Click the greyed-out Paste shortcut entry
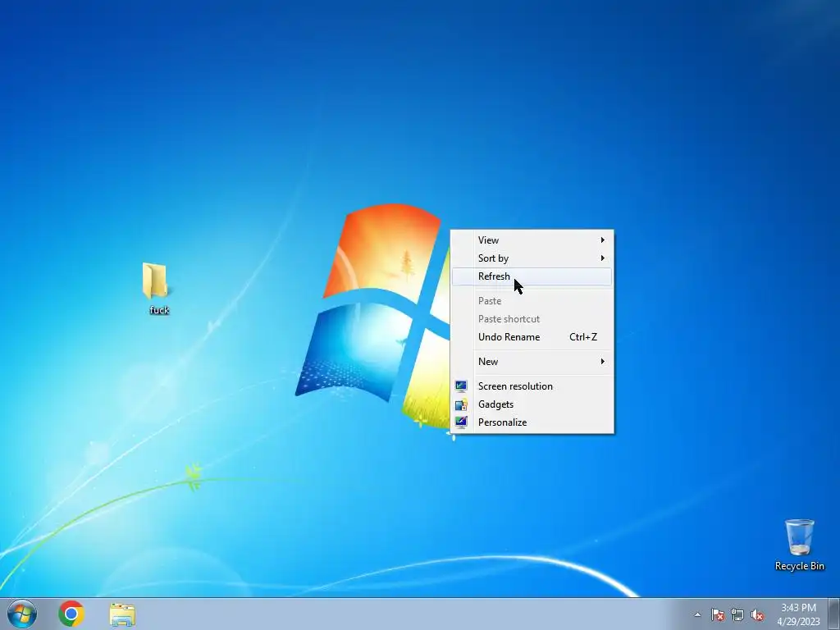 (x=532, y=319)
